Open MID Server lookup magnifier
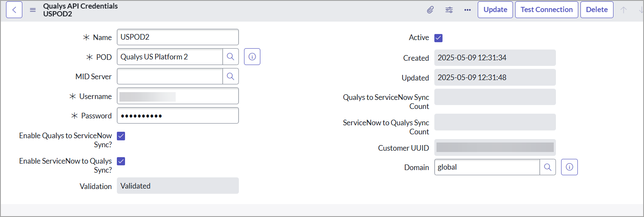The width and height of the screenshot is (644, 217). click(231, 76)
